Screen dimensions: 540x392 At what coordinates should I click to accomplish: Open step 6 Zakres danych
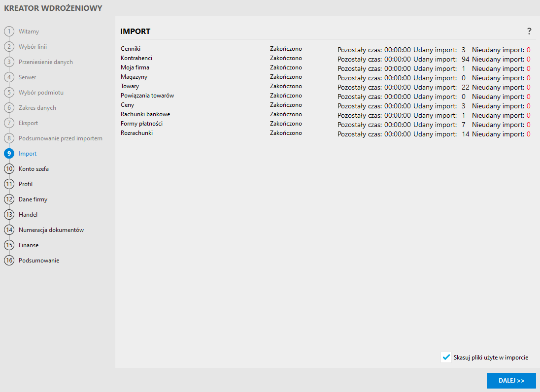click(30, 108)
